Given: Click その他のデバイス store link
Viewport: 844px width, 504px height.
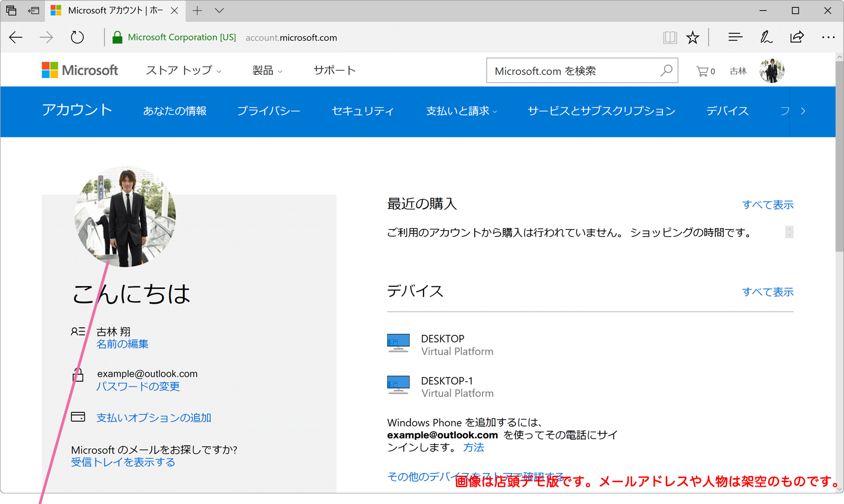Looking at the screenshot, I should point(476,477).
